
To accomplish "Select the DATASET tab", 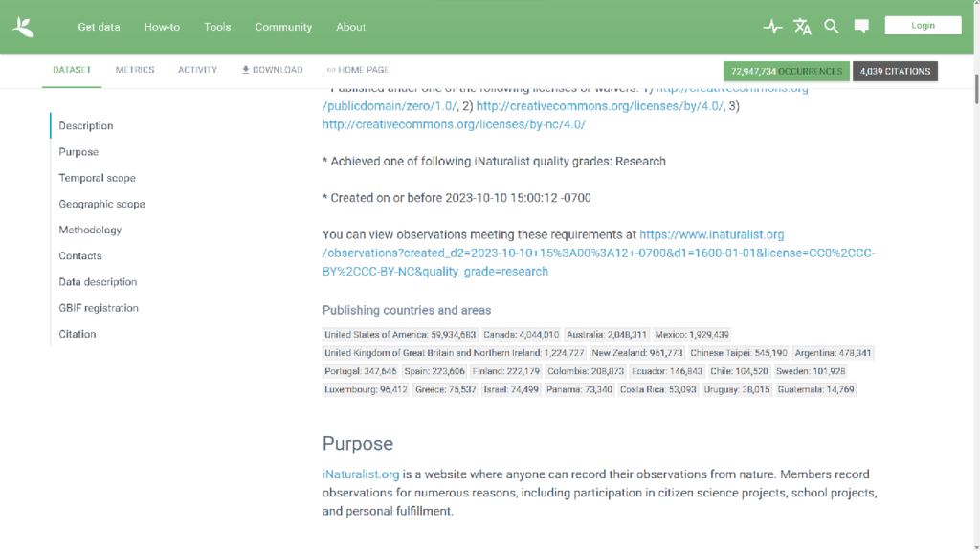I will click(x=72, y=70).
